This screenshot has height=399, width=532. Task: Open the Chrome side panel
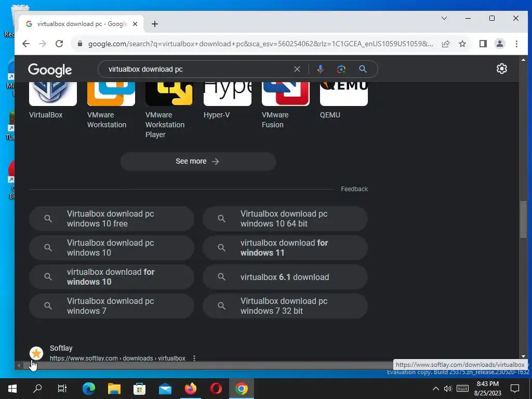483,44
